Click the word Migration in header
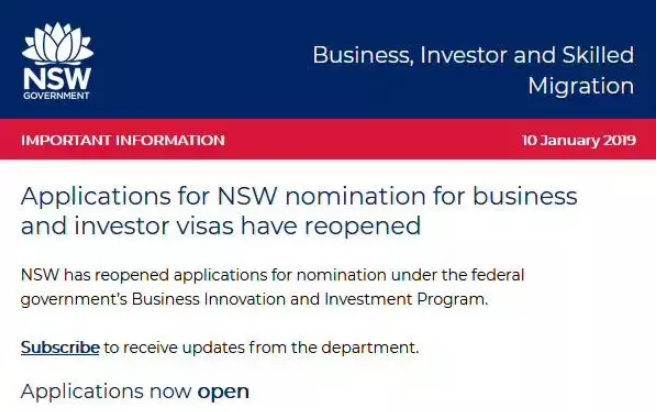Image resolution: width=657 pixels, height=412 pixels. point(581,86)
